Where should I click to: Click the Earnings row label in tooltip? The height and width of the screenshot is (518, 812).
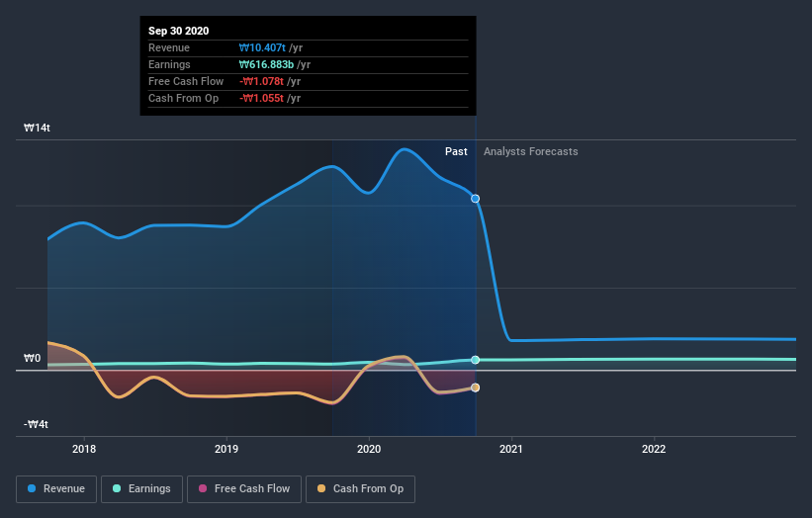coord(169,64)
